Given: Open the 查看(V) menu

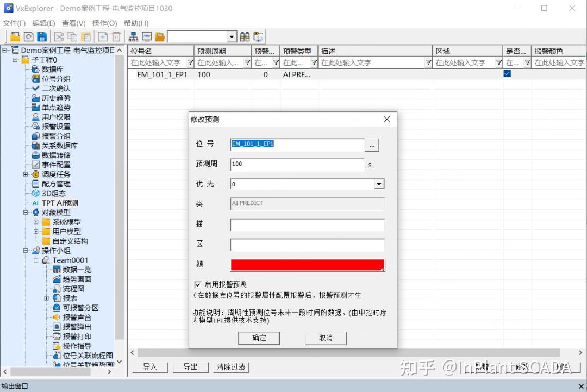Looking at the screenshot, I should 73,23.
